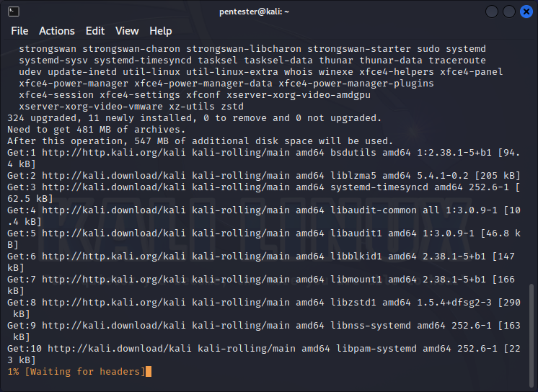Click the '324 upgraded' summary line

click(x=194, y=118)
